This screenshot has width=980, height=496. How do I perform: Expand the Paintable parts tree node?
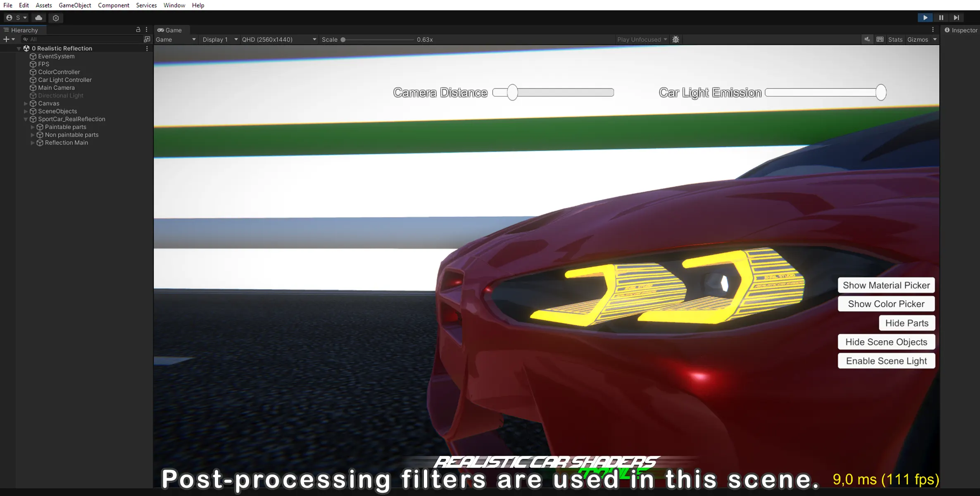coord(33,127)
